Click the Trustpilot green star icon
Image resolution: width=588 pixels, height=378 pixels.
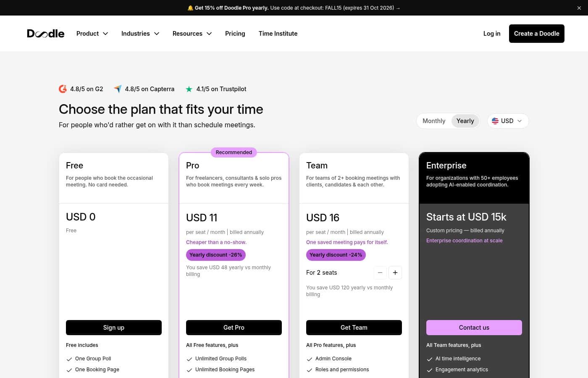pyautogui.click(x=189, y=89)
